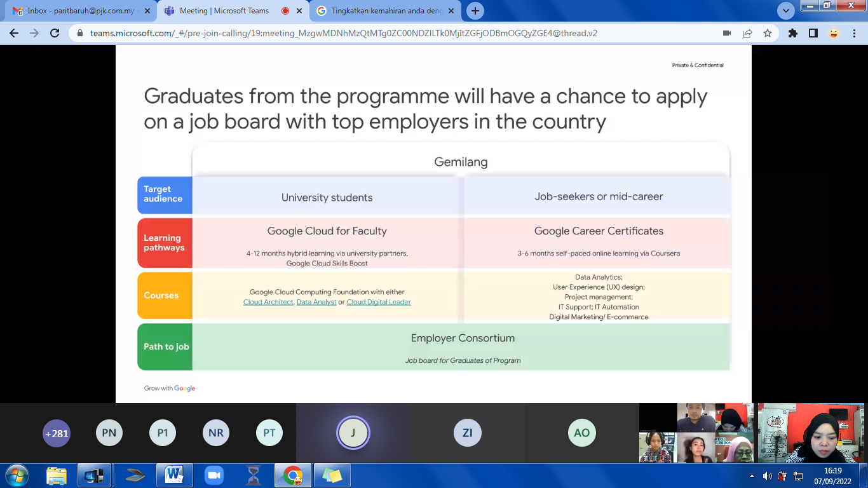The height and width of the screenshot is (488, 868).
Task: Open the Chrome three-dot menu
Action: click(x=854, y=33)
